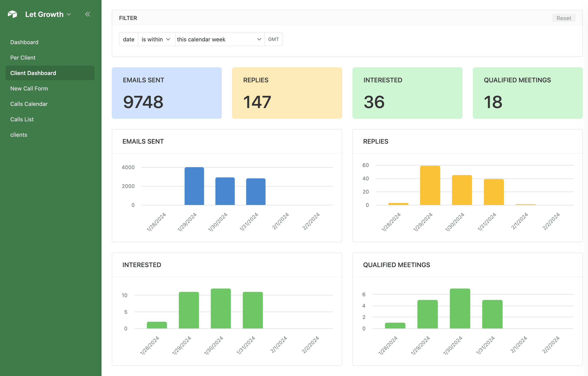The image size is (588, 376).
Task: Click the GMT timezone label
Action: tap(273, 39)
